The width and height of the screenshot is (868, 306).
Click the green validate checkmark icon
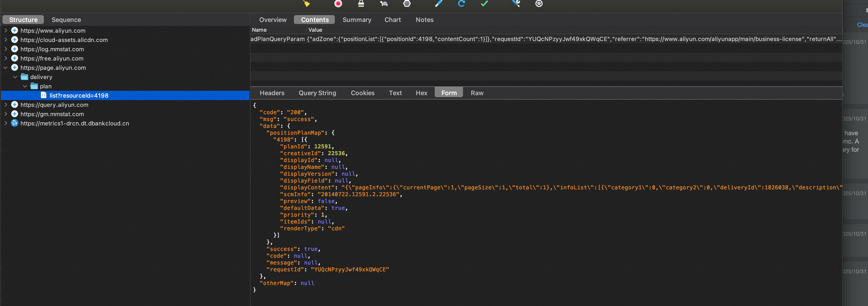click(484, 4)
